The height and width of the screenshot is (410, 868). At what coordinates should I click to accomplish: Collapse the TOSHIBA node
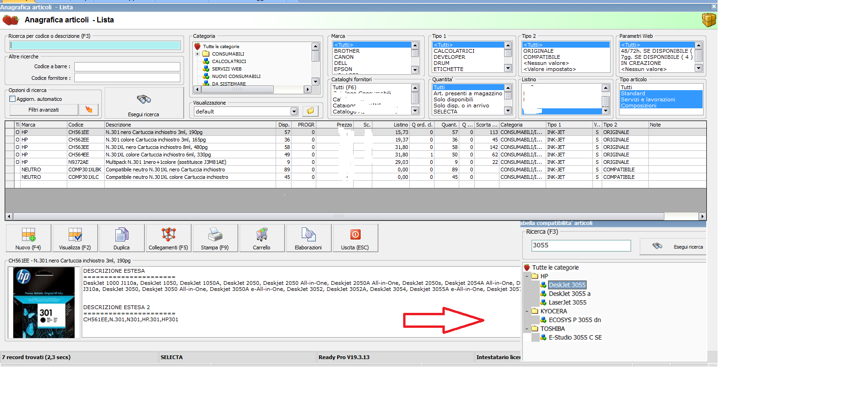527,328
